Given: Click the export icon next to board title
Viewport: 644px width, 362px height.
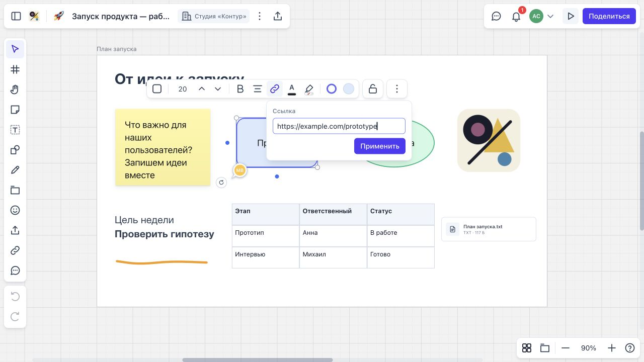Looking at the screenshot, I should click(x=278, y=16).
